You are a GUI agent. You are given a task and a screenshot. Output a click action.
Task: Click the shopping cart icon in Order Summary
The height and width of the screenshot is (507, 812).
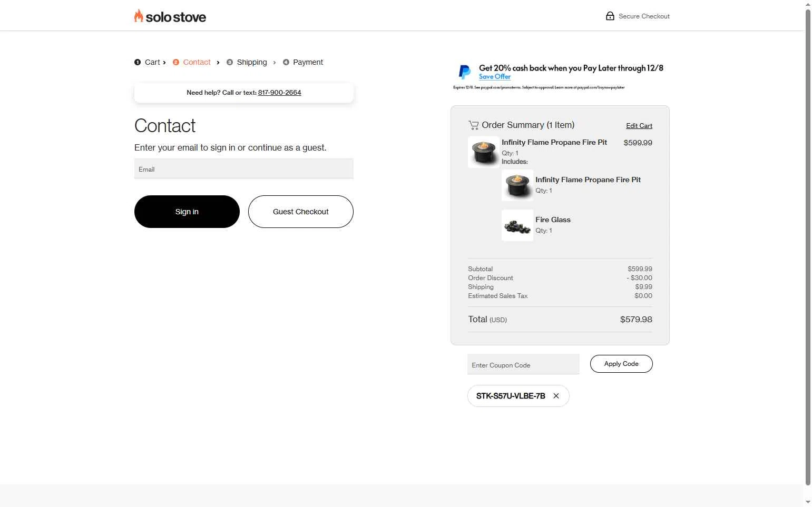[473, 125]
